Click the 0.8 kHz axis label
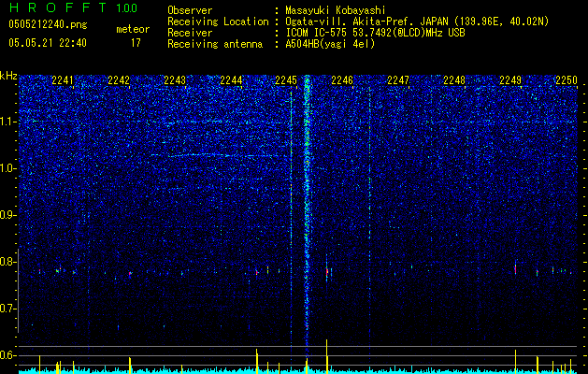The height and width of the screenshot is (374, 588). pos(7,262)
